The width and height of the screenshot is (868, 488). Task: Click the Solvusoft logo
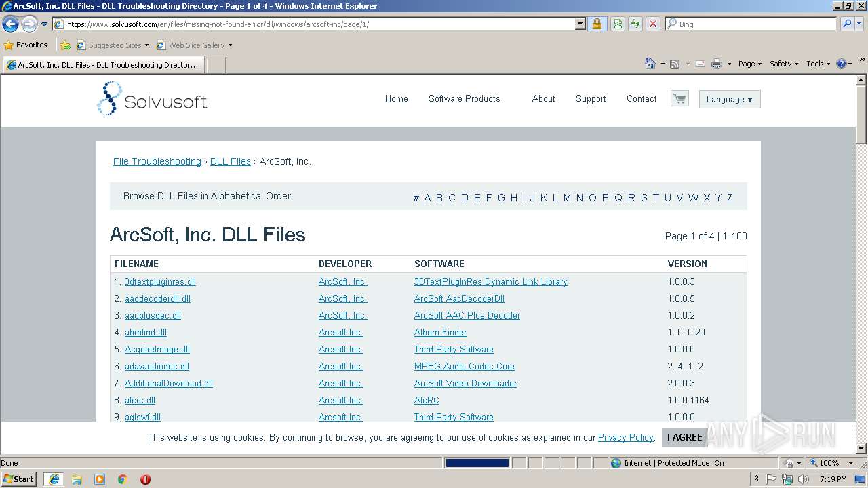coord(152,99)
